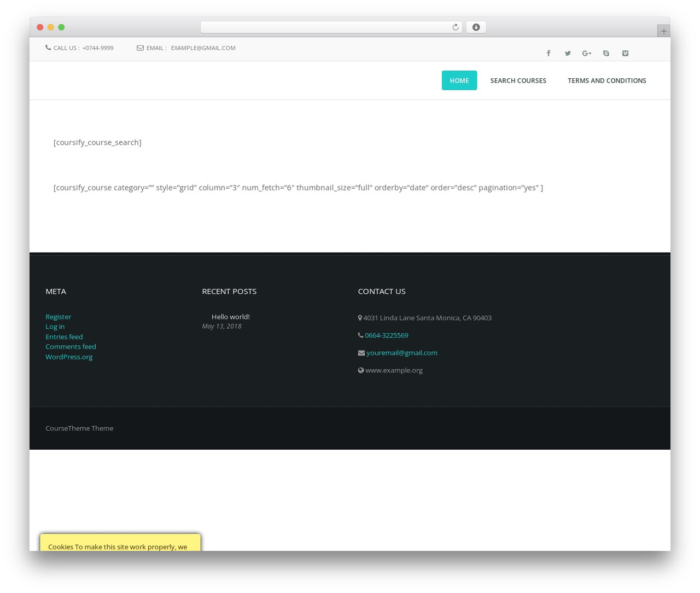This screenshot has width=700, height=593.
Task: Open the Vimeo social icon
Action: coord(625,53)
